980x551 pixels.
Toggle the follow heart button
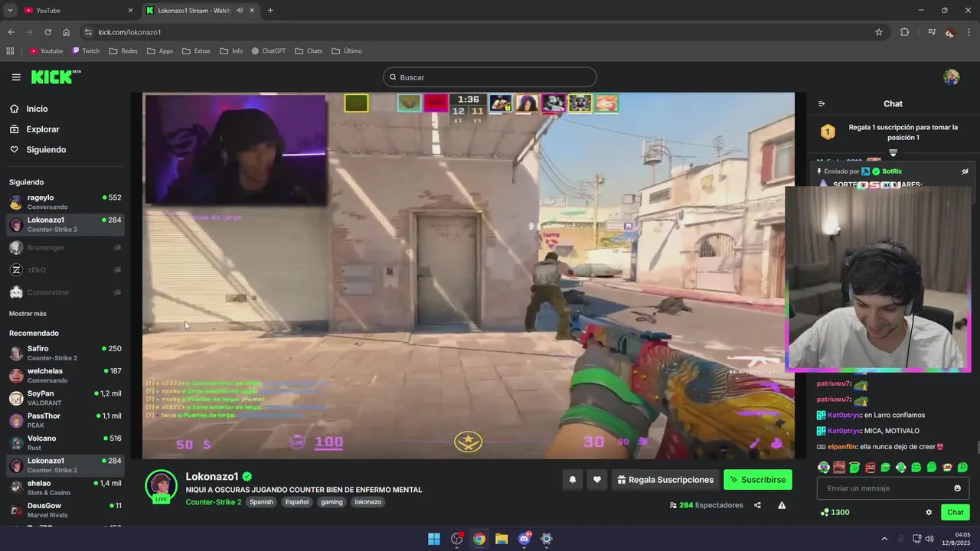point(597,480)
